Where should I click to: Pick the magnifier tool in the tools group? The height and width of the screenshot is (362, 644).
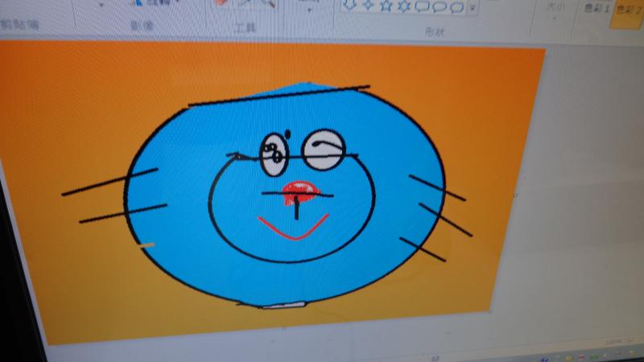269,3
